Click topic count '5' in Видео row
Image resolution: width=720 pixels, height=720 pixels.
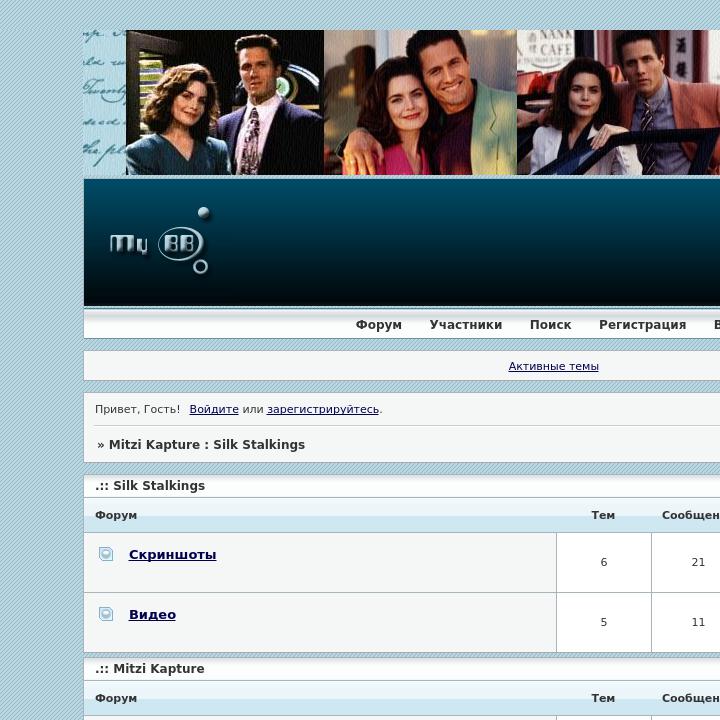(603, 622)
